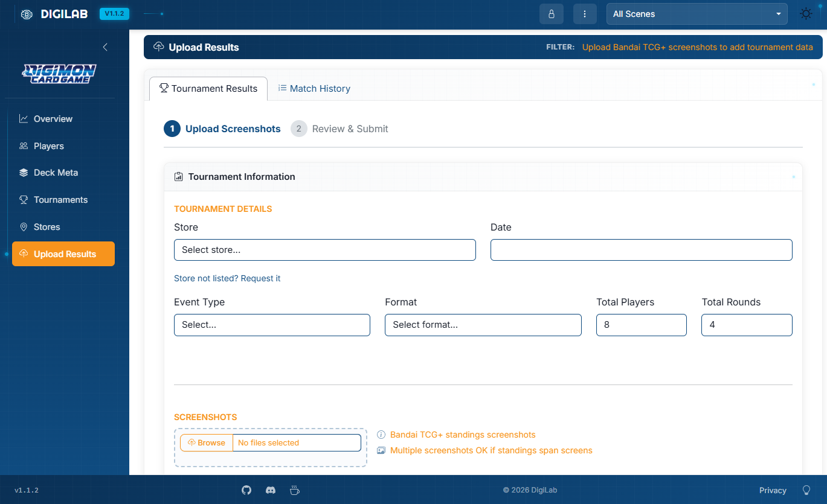Click the Browse file upload button
The image size is (827, 504).
click(x=207, y=442)
